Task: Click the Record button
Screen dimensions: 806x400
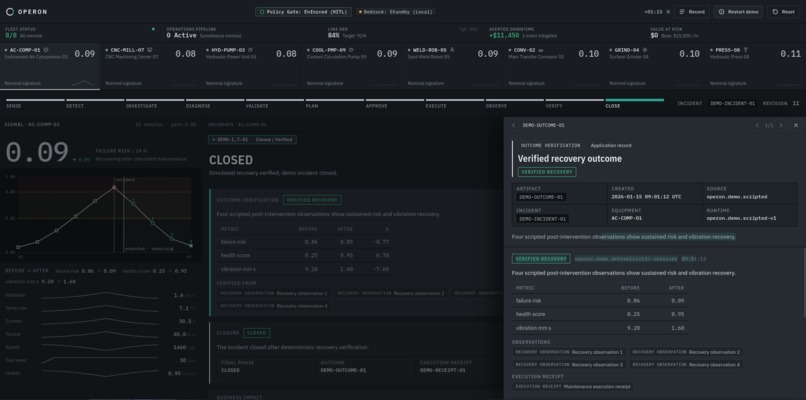Action: pos(692,12)
